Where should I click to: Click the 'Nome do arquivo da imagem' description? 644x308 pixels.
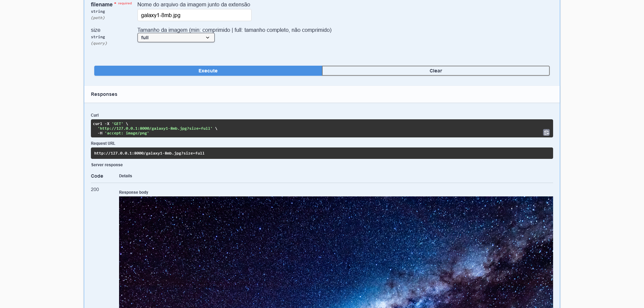tap(194, 5)
